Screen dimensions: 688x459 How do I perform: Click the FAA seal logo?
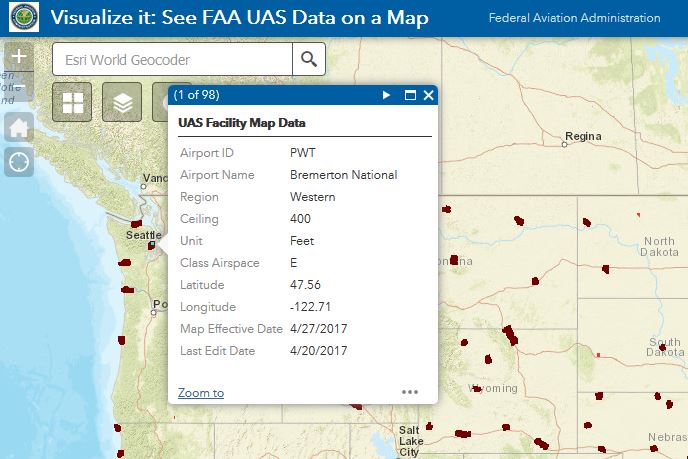point(22,18)
